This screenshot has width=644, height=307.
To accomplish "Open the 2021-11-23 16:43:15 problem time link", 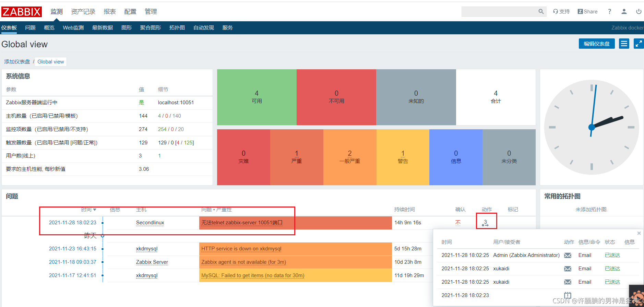I will pyautogui.click(x=73, y=249).
